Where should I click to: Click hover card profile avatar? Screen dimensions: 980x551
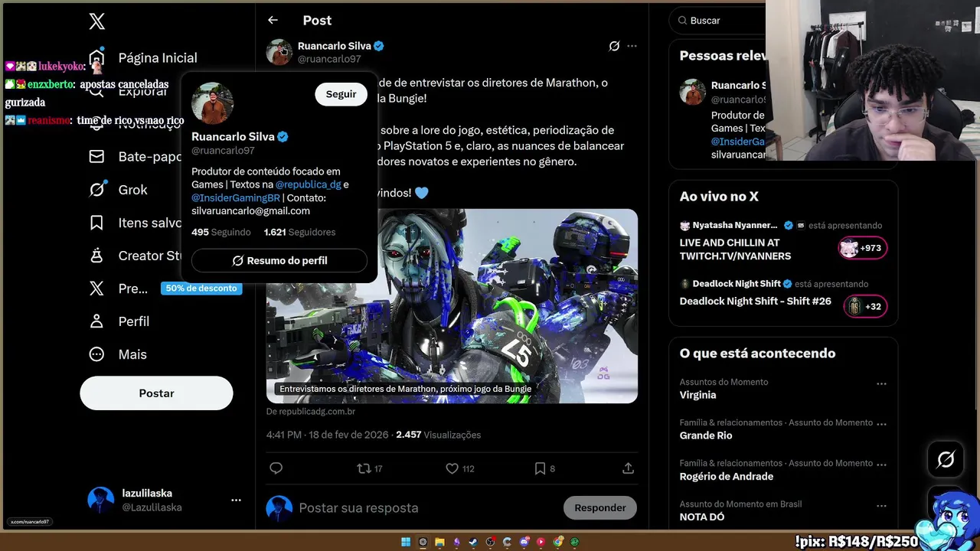[x=212, y=103]
